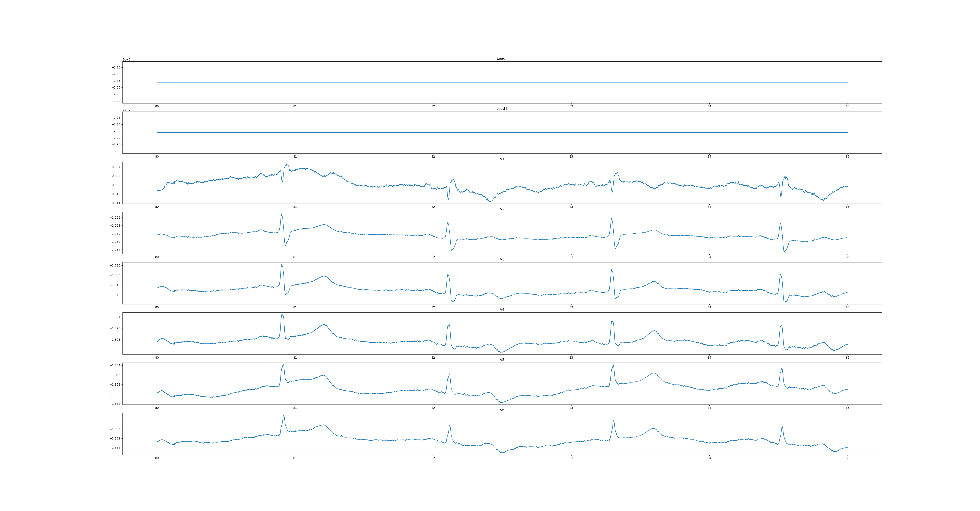Screen dimensions: 980x511
Task: Click the 85 x-axis tick under V3 plot
Action: tap(847, 307)
